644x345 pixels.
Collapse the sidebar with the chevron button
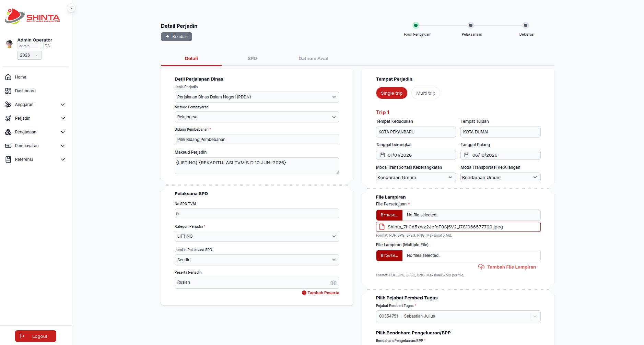pos(71,8)
